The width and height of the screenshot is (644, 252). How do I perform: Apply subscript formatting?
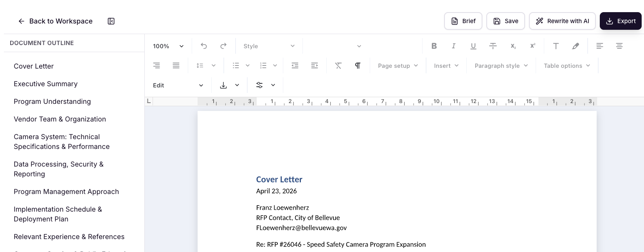point(513,46)
